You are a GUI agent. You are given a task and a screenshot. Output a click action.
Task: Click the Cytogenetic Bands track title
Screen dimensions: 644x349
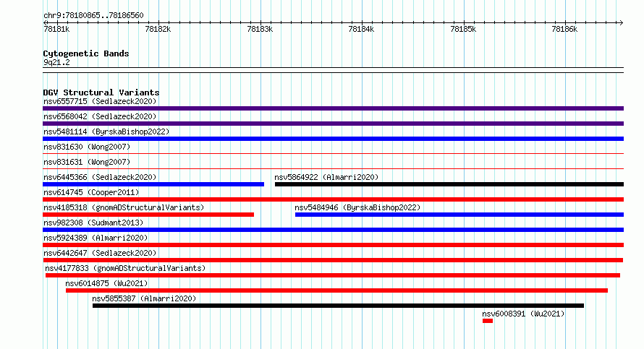point(86,53)
